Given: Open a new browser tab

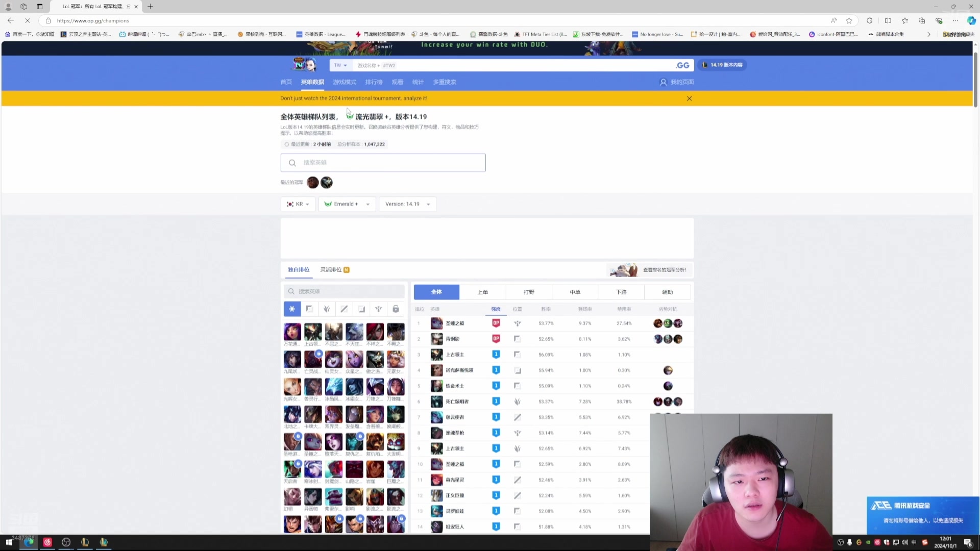Looking at the screenshot, I should (150, 7).
